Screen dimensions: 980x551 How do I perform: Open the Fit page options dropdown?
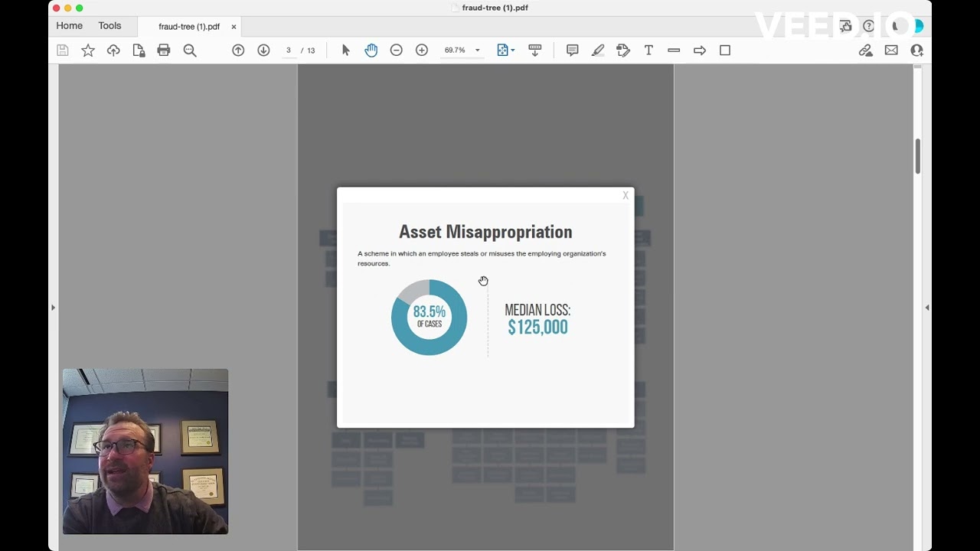(505, 51)
